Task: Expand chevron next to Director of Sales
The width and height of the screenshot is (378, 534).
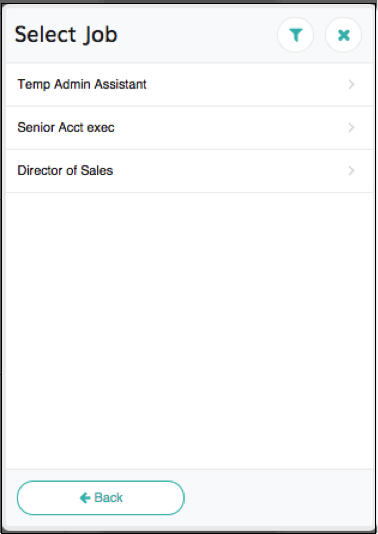Action: pos(351,170)
